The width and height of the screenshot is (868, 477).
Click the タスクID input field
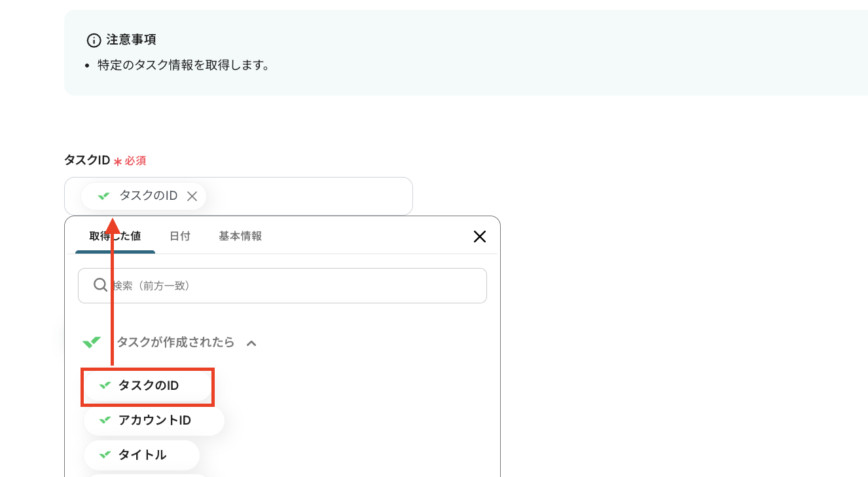[x=238, y=196]
